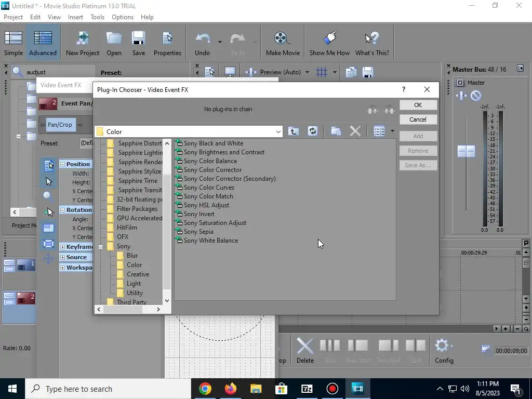Change the plug-in list view mode

click(379, 131)
